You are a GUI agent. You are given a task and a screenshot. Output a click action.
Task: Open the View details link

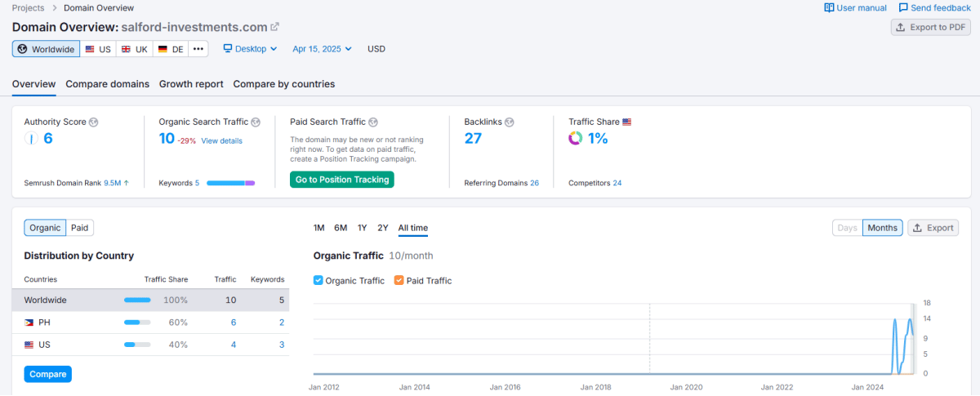pyautogui.click(x=221, y=141)
